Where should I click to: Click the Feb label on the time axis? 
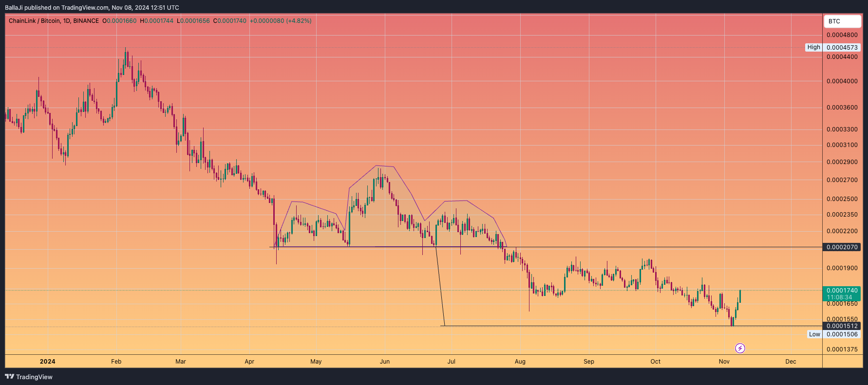pos(116,361)
